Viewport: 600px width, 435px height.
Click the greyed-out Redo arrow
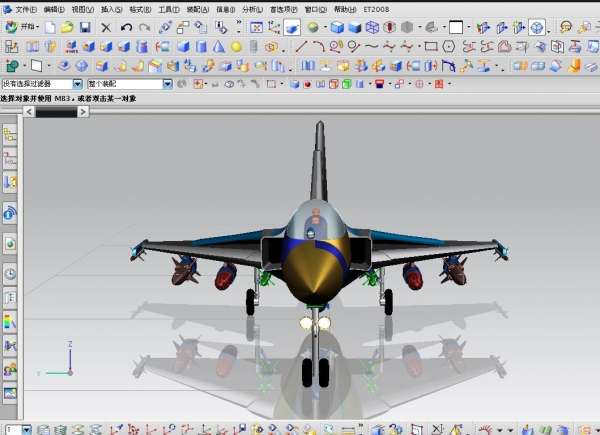pyautogui.click(x=145, y=28)
